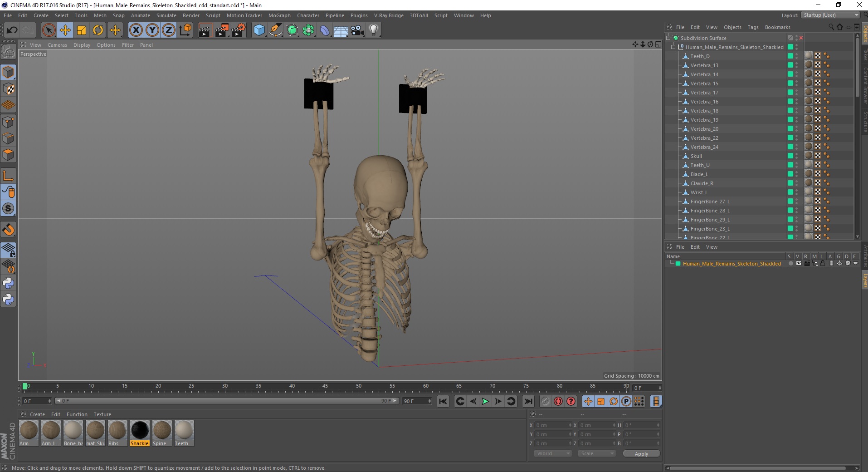868x472 pixels.
Task: Click the first Python script icon
Action: click(x=8, y=283)
